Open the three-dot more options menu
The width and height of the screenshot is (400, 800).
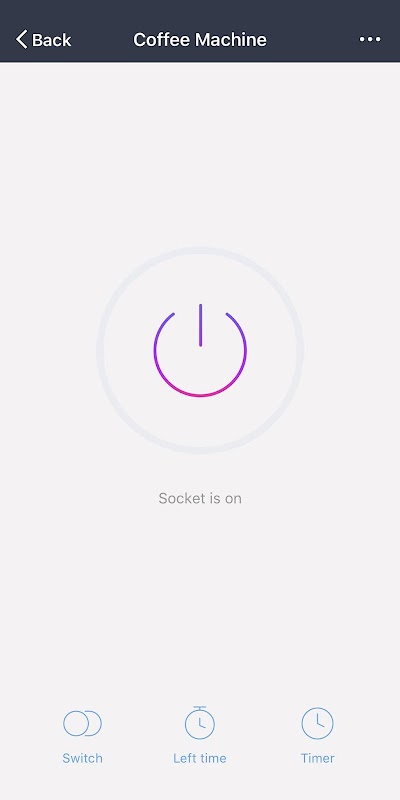pyautogui.click(x=370, y=39)
